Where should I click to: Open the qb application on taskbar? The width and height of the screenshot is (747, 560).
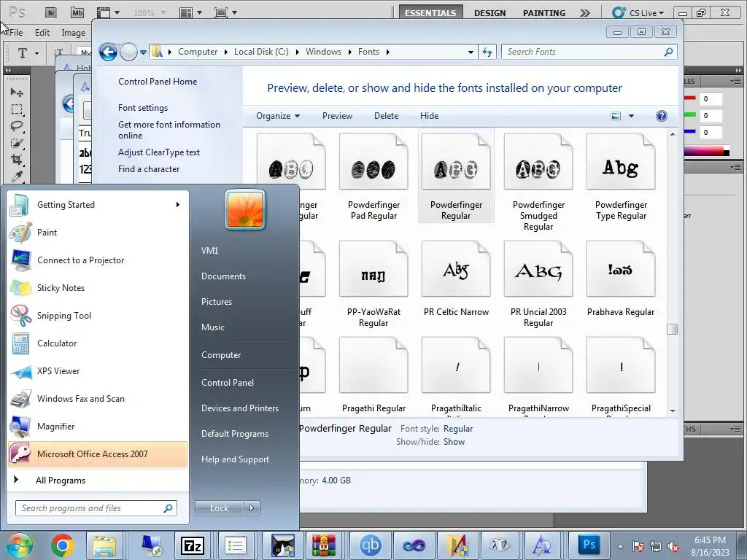[x=370, y=545]
